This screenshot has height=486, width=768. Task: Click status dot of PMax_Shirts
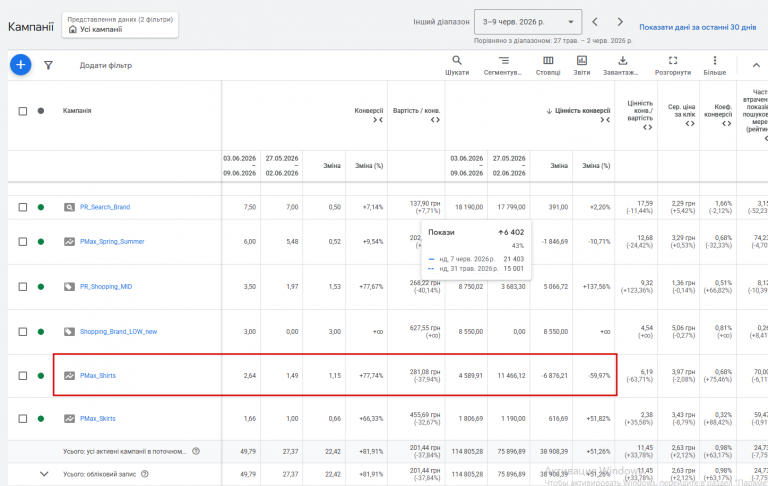click(x=41, y=376)
